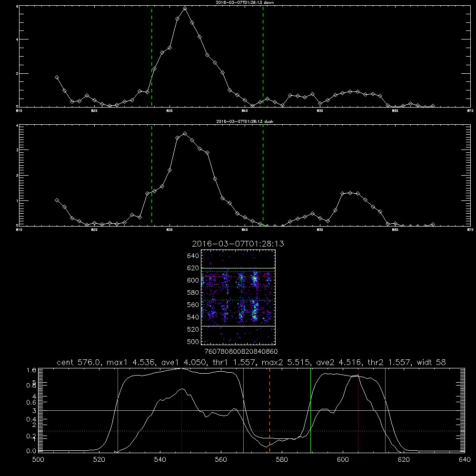Viewport: 476px width, 476px height.
Task: Click dusk plot y-axis label 3
Action: tap(17, 150)
